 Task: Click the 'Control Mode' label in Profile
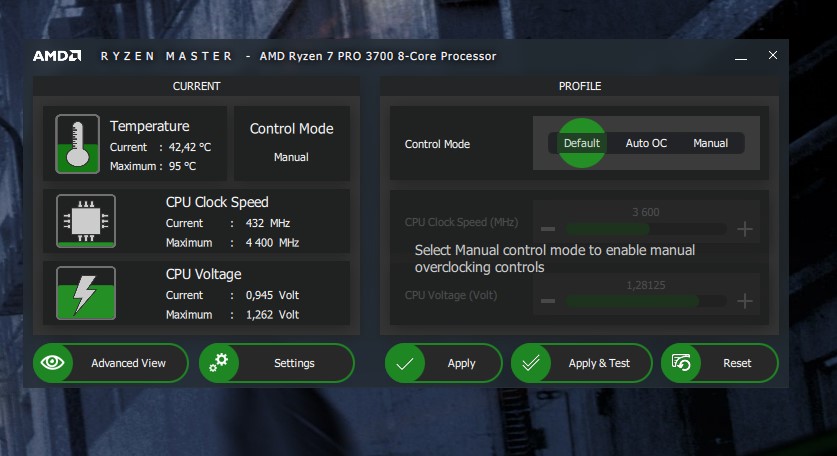(x=437, y=144)
